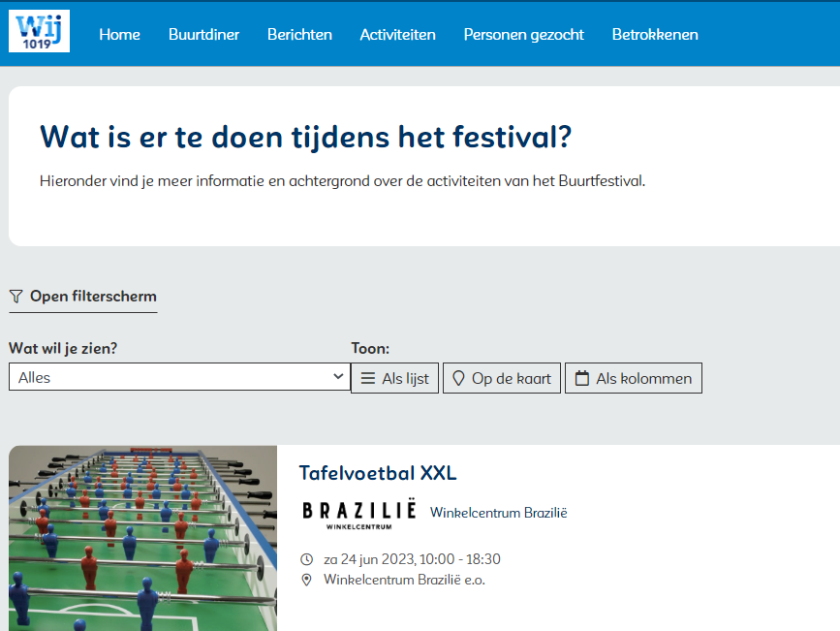840x631 pixels.
Task: Click the Winkelcentrum Brazilië organizer link
Action: pos(498,513)
